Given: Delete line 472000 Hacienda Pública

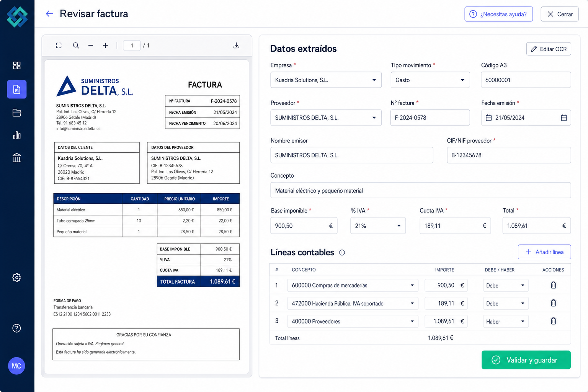Looking at the screenshot, I should point(554,303).
